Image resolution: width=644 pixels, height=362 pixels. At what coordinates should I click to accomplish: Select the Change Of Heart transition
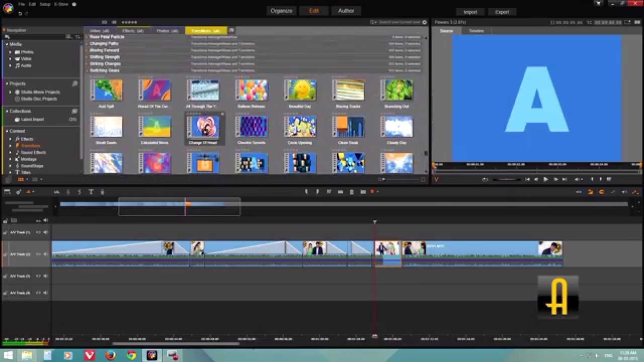coord(203,127)
